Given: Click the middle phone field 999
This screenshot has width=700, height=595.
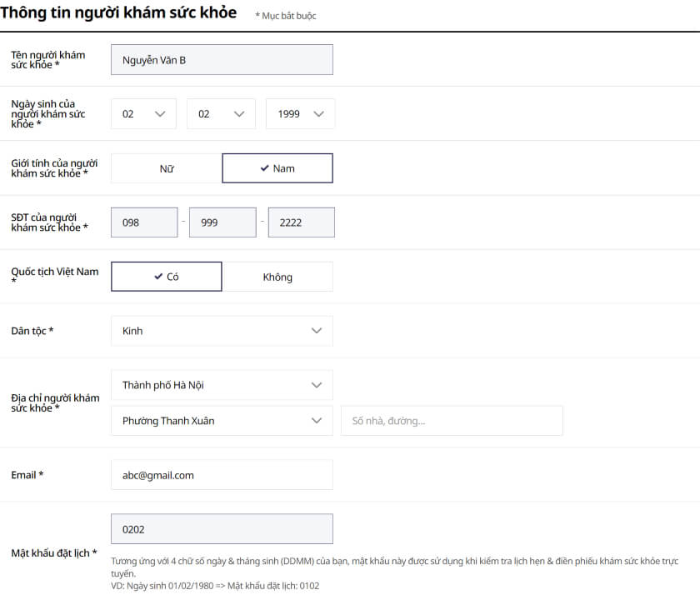Looking at the screenshot, I should coord(222,222).
